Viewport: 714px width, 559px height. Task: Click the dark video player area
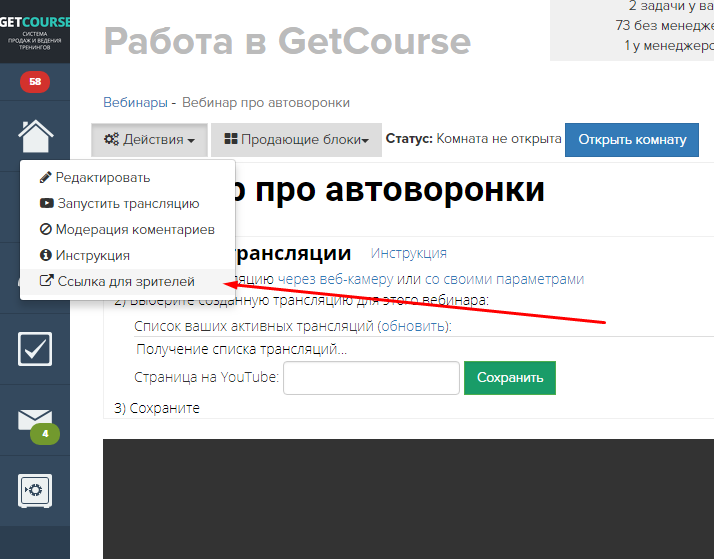point(408,499)
